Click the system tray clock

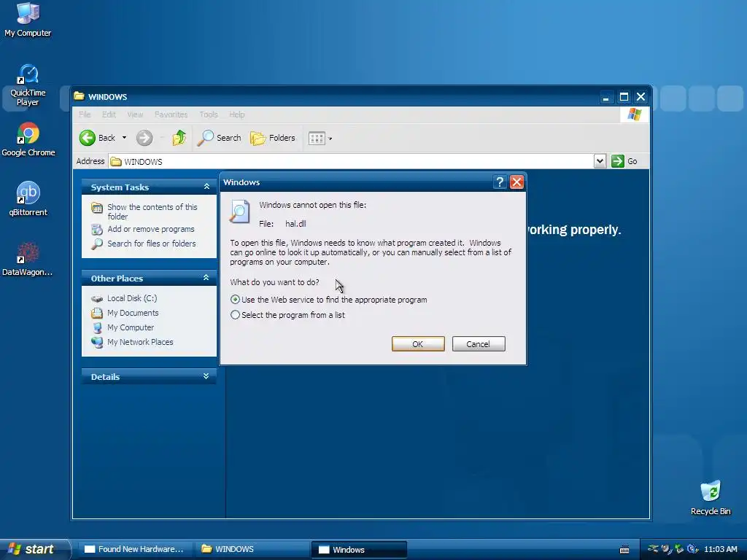[x=720, y=549]
